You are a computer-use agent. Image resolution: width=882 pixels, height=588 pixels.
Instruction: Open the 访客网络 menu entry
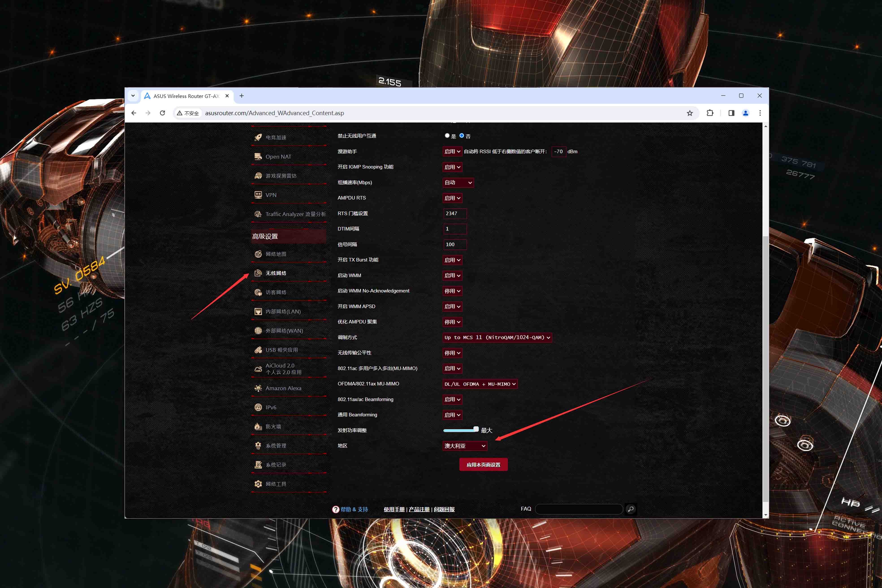[289, 292]
